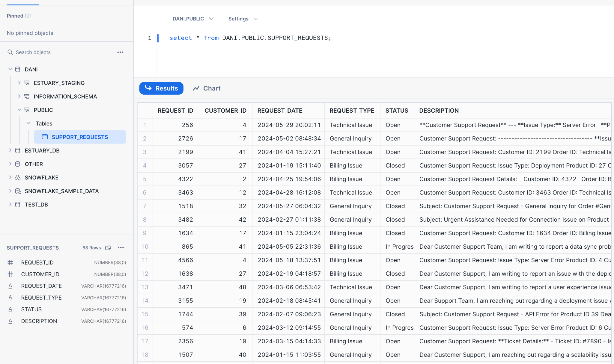The height and width of the screenshot is (364, 614).
Task: Select request ID cell 4566
Action: point(175,260)
